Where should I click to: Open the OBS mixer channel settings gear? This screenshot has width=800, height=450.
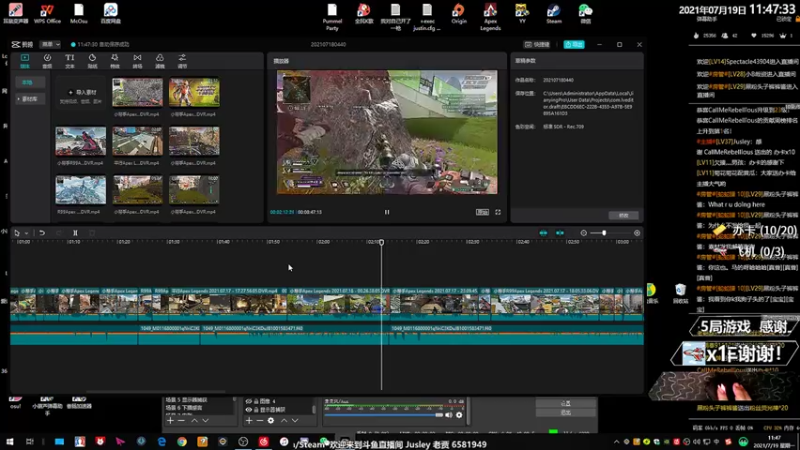click(x=459, y=415)
